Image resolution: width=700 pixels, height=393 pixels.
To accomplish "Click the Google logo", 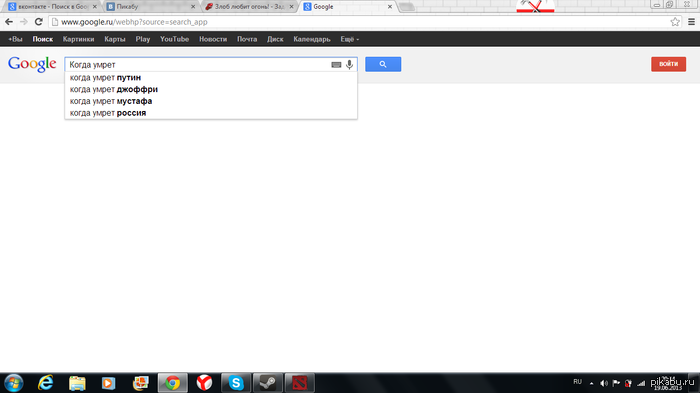I will (x=32, y=64).
